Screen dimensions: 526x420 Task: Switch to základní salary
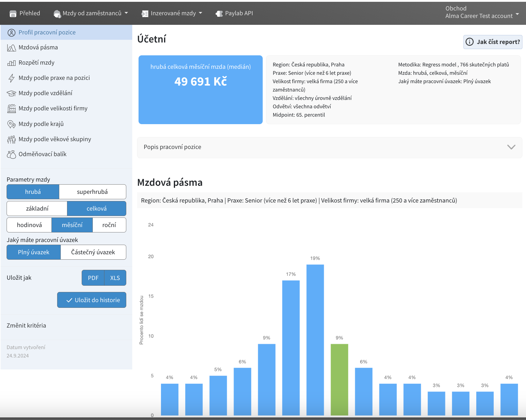click(x=37, y=209)
